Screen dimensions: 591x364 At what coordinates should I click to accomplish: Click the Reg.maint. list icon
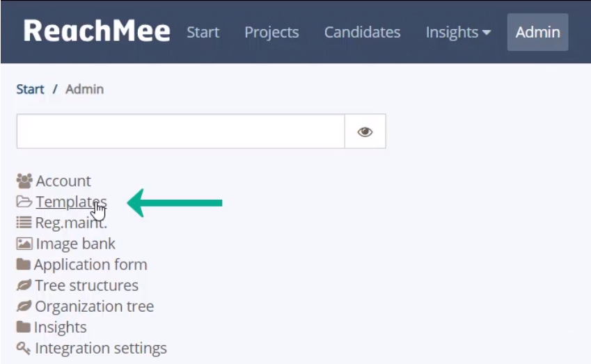tap(24, 222)
